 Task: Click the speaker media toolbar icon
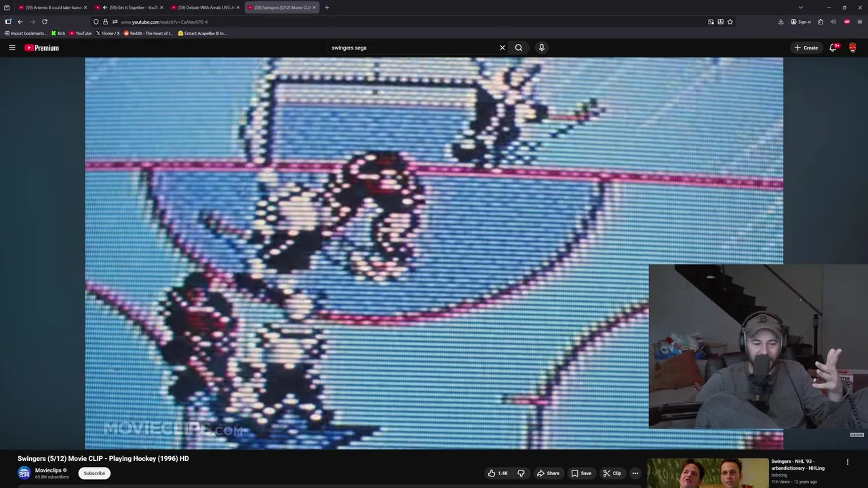833,22
